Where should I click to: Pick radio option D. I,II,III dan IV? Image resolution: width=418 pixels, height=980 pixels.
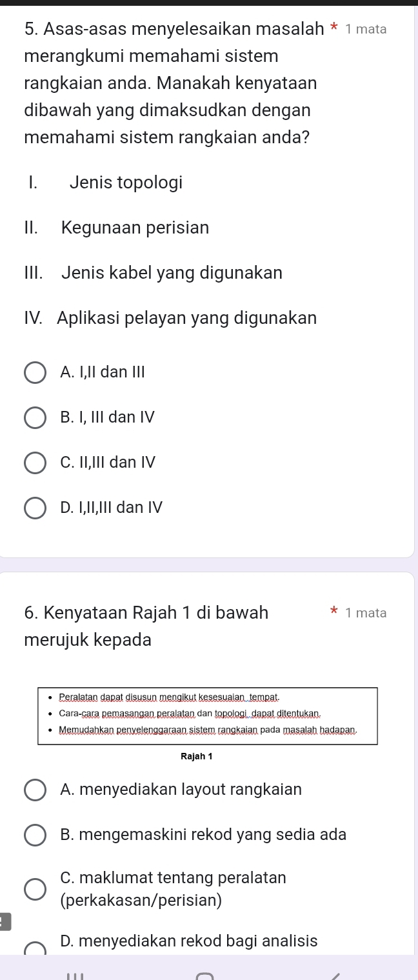pos(35,508)
